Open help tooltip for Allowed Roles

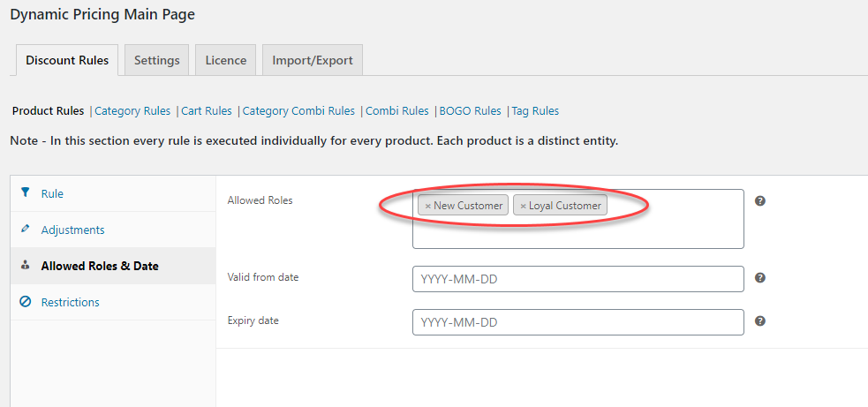click(760, 201)
